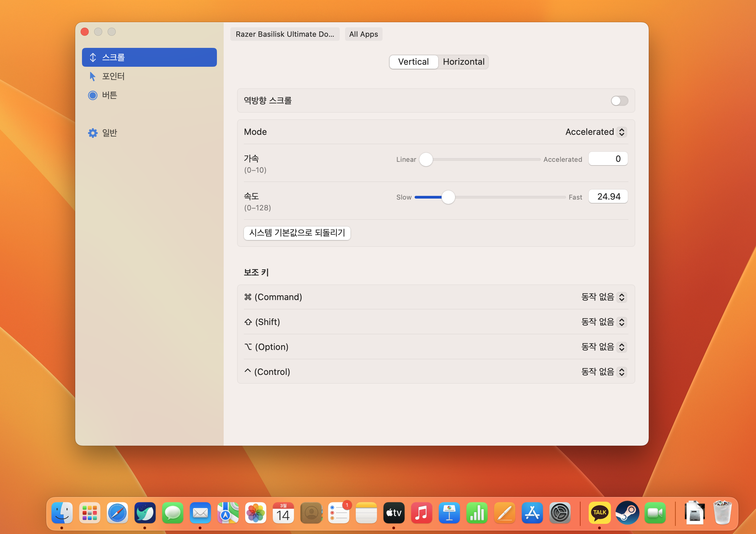
Task: Expand the Command modifier key dropdown
Action: pos(604,297)
